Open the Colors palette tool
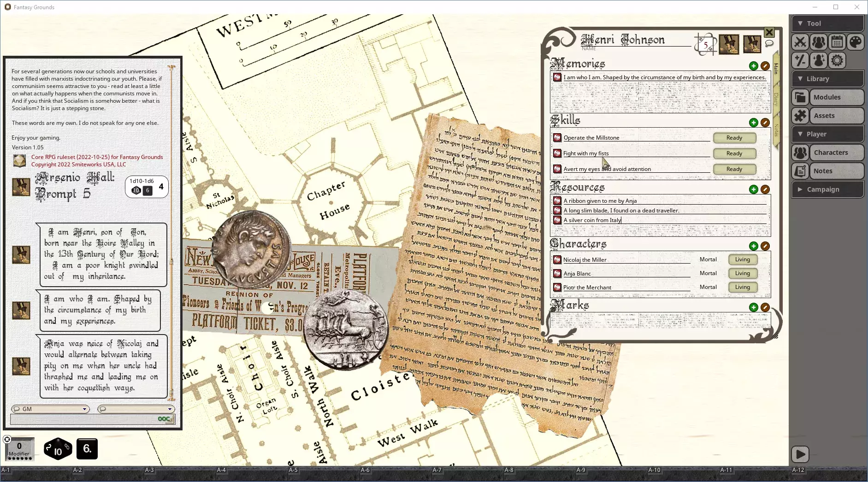The width and height of the screenshot is (868, 482). [x=856, y=42]
